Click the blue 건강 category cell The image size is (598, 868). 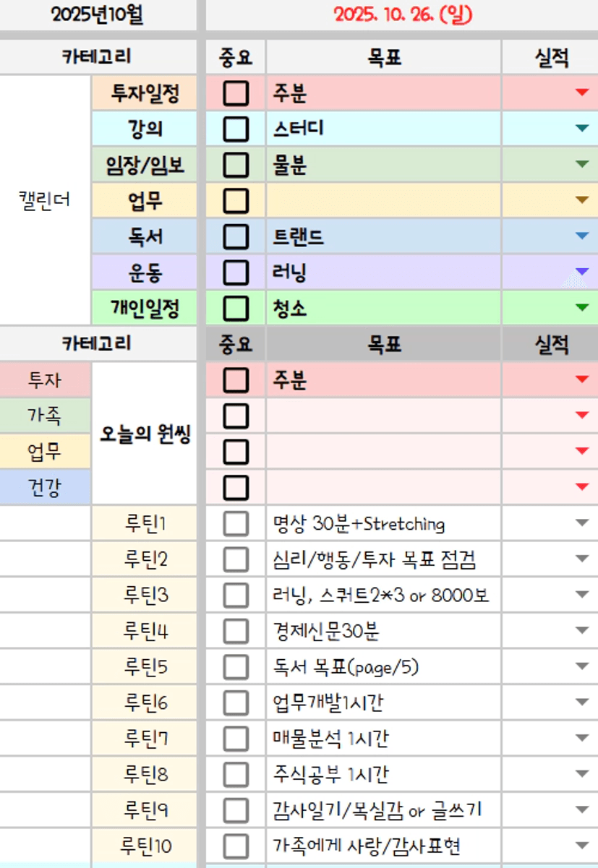(46, 488)
